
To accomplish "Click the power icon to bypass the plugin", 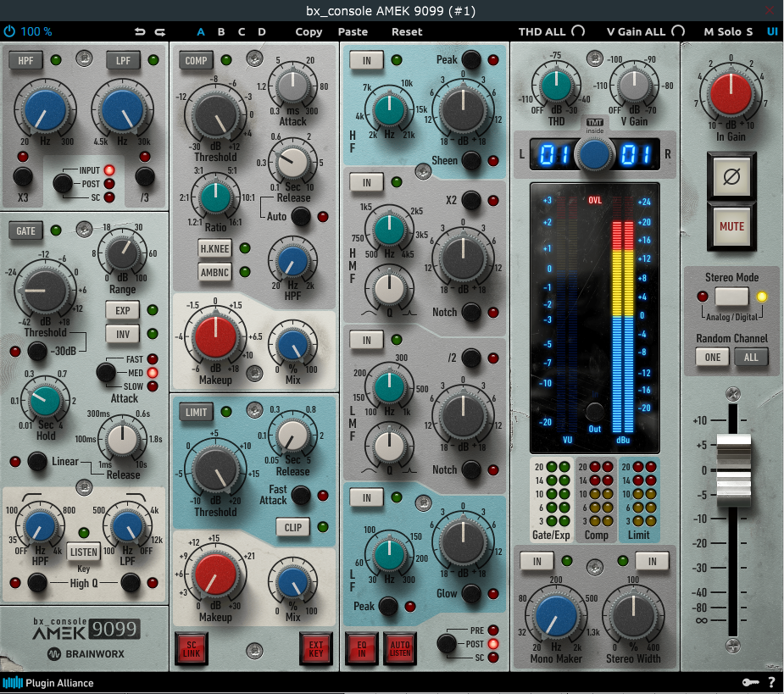I will 8,31.
